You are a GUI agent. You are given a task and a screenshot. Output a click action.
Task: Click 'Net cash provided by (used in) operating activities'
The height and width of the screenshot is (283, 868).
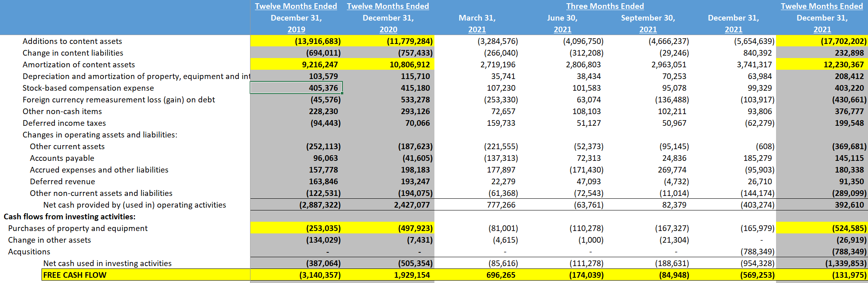click(x=135, y=205)
